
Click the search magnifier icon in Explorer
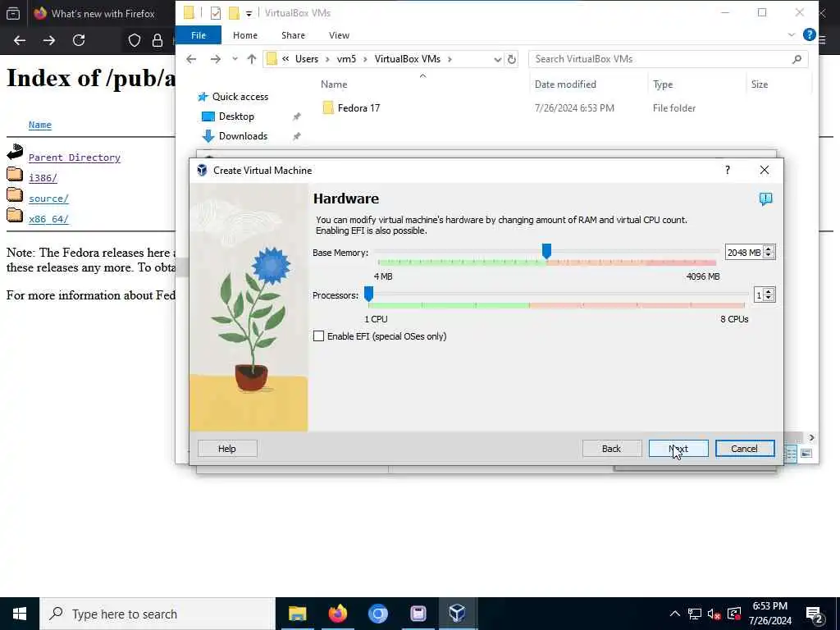pyautogui.click(x=797, y=59)
